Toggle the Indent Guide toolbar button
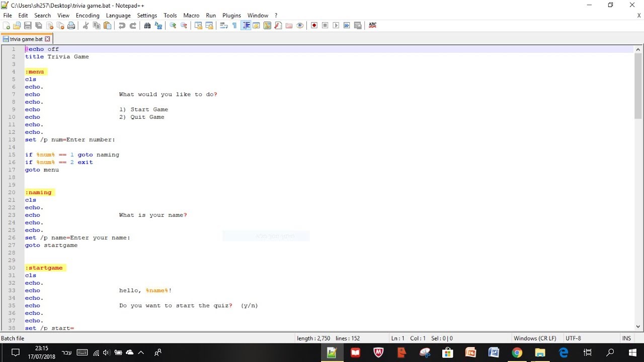644x362 pixels. pos(246,26)
